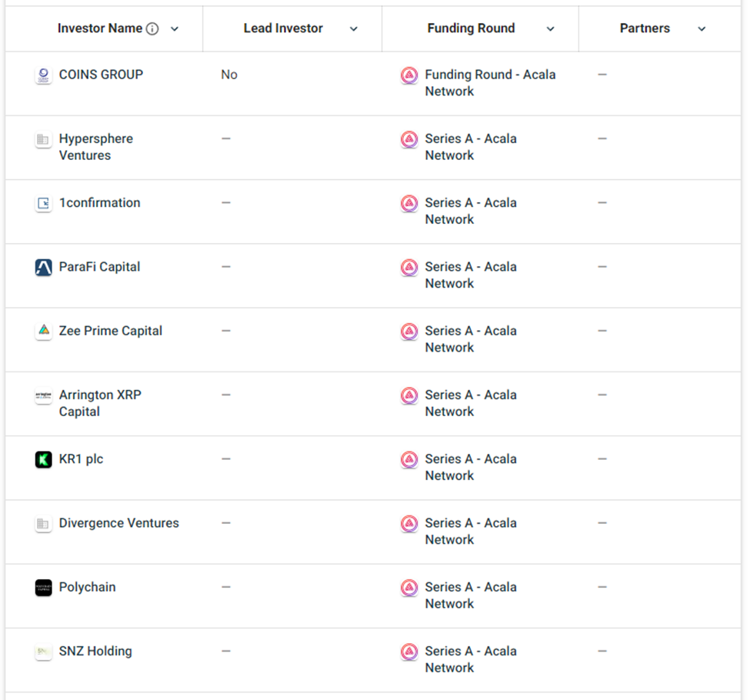This screenshot has height=700, width=750.
Task: Open the Hypersphere Ventures investor link
Action: coord(96,147)
